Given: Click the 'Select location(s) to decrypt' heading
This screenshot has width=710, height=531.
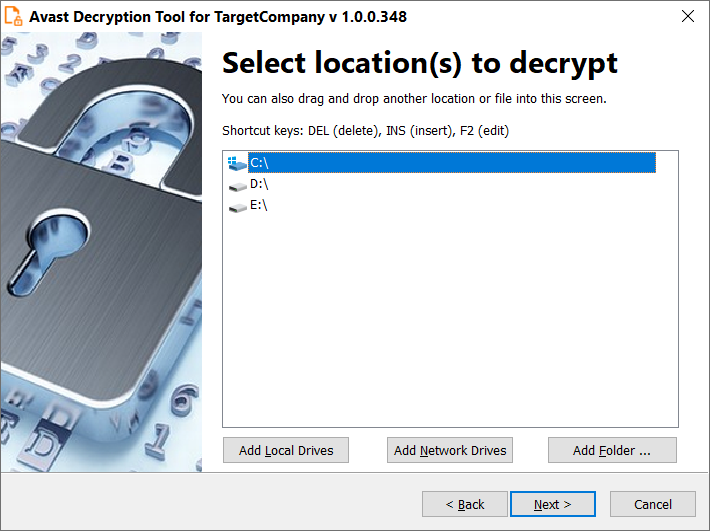Looking at the screenshot, I should coord(420,63).
